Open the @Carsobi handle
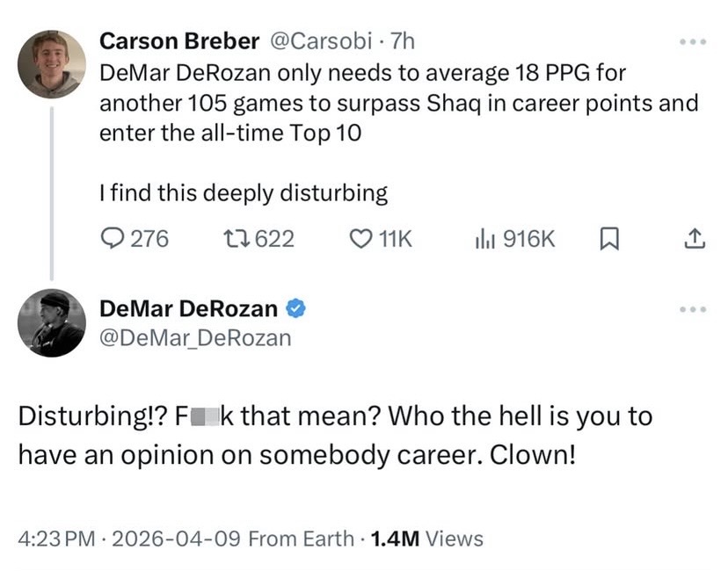This screenshot has width=728, height=571. tap(320, 41)
